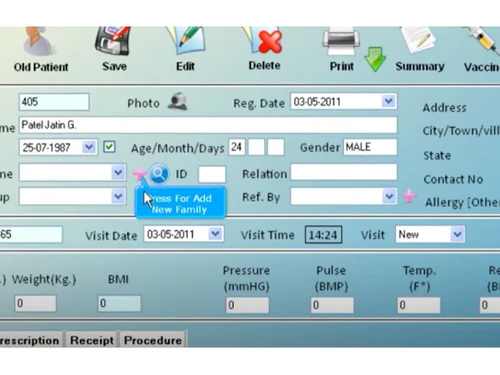The width and height of the screenshot is (500, 375).
Task: Click the Pulse (BMP) input field
Action: pos(332,305)
